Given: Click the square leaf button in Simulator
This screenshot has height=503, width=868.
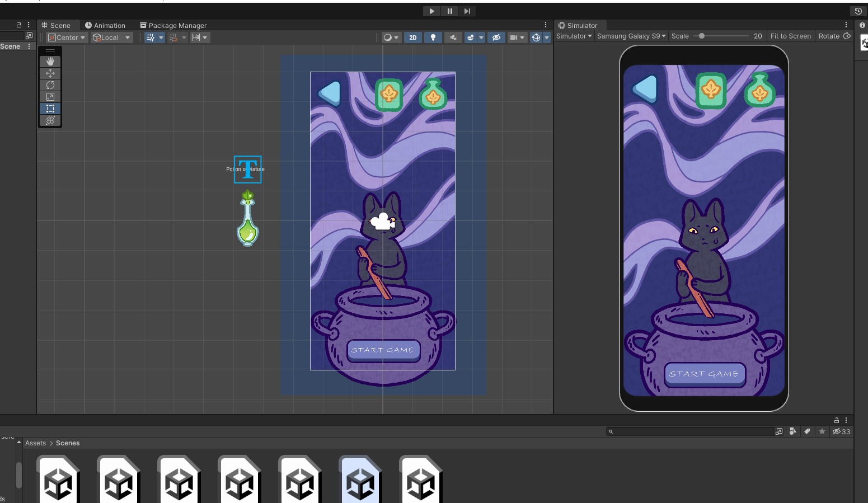Looking at the screenshot, I should (x=711, y=90).
